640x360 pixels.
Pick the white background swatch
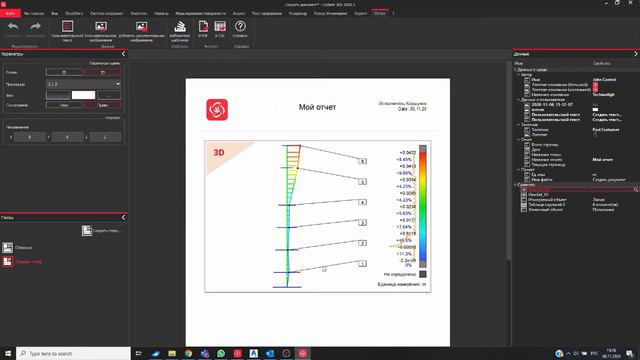[x=83, y=95]
